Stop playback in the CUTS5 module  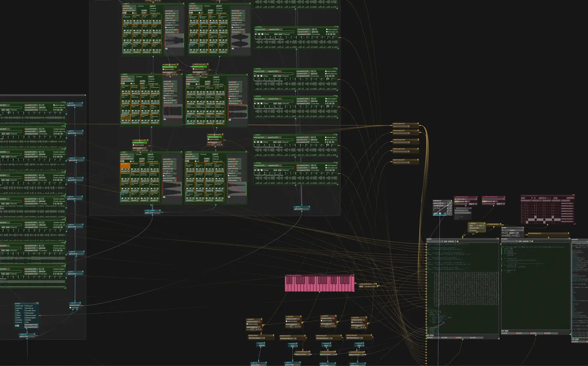262,76
